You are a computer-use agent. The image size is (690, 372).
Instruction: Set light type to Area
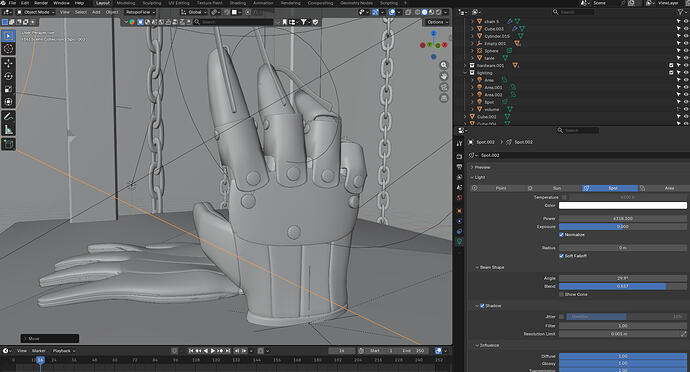[x=663, y=188]
